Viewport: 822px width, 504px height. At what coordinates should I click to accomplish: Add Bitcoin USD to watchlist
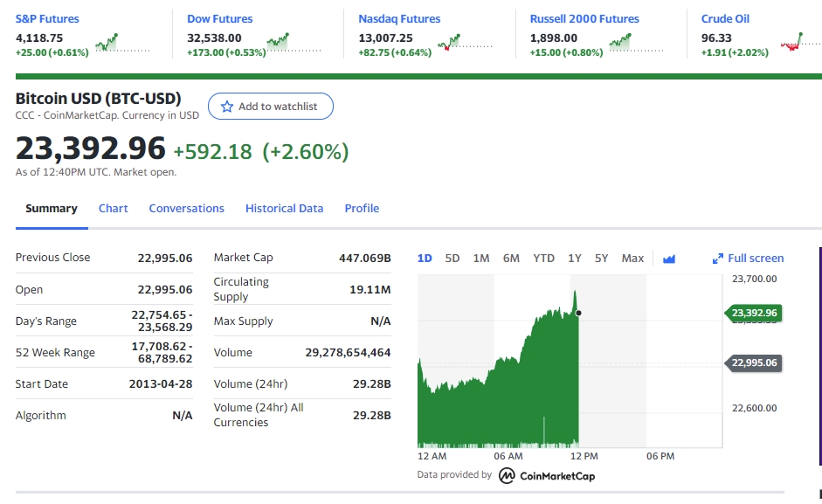pyautogui.click(x=271, y=107)
